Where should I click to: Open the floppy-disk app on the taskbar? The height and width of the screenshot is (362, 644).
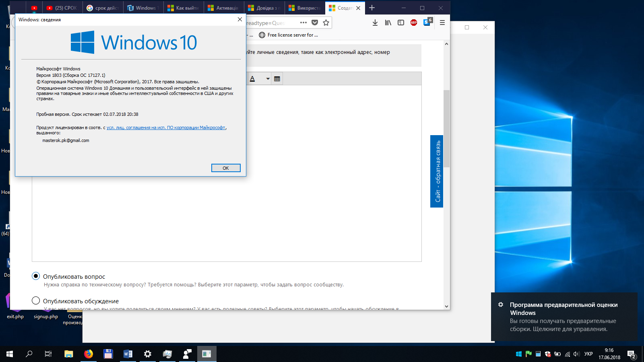tap(108, 354)
